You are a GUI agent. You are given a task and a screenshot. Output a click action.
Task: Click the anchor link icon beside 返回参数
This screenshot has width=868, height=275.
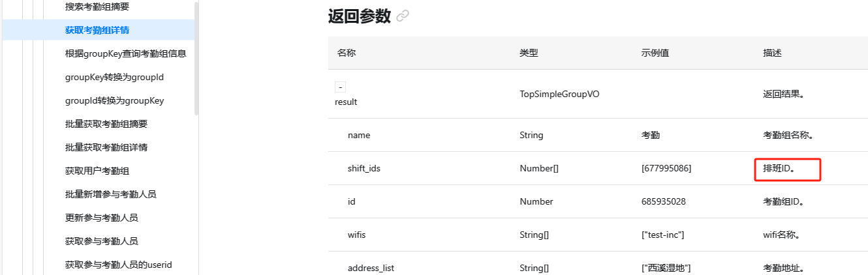pos(403,16)
